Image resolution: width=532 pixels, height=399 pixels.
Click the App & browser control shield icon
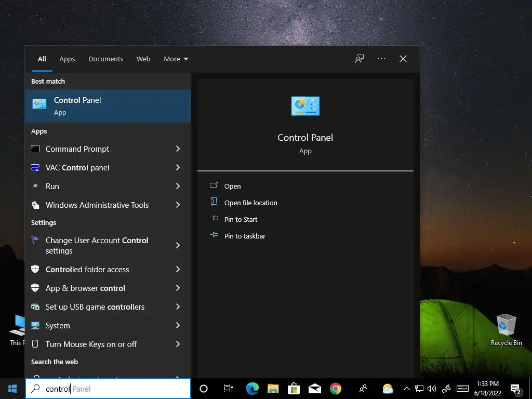[35, 288]
